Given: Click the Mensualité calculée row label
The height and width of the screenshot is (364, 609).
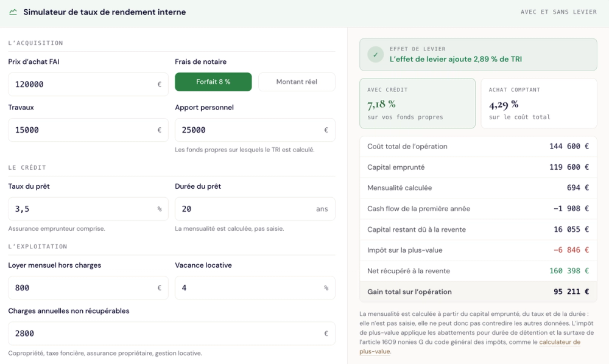Looking at the screenshot, I should (x=400, y=188).
